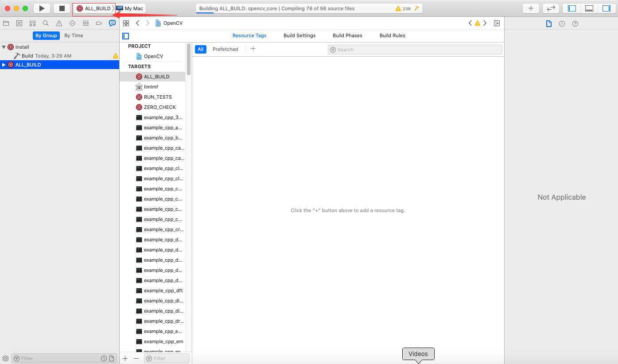
Task: Toggle the bottom debug area panel
Action: pos(589,8)
